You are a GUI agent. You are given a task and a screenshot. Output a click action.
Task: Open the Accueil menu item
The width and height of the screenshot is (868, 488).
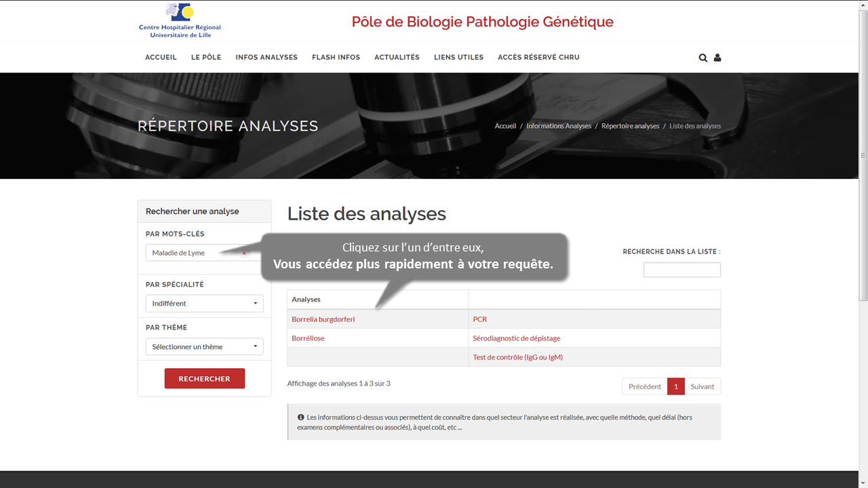(161, 58)
